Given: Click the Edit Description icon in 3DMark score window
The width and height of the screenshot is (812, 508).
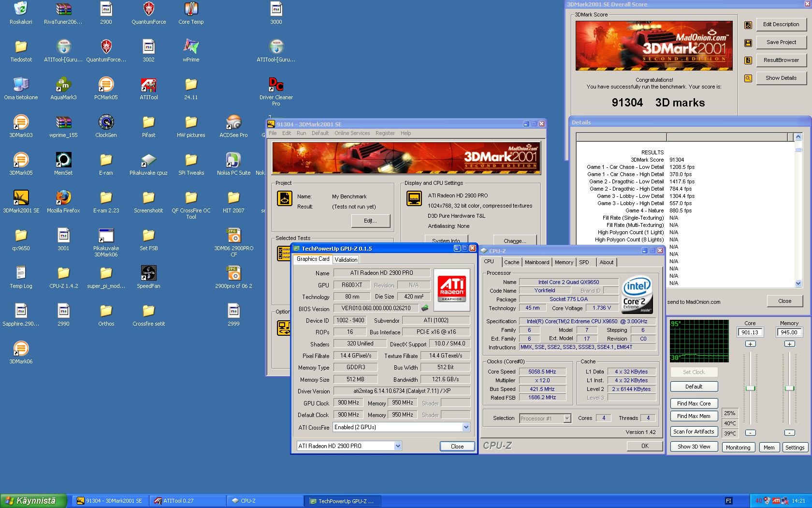Looking at the screenshot, I should (748, 25).
